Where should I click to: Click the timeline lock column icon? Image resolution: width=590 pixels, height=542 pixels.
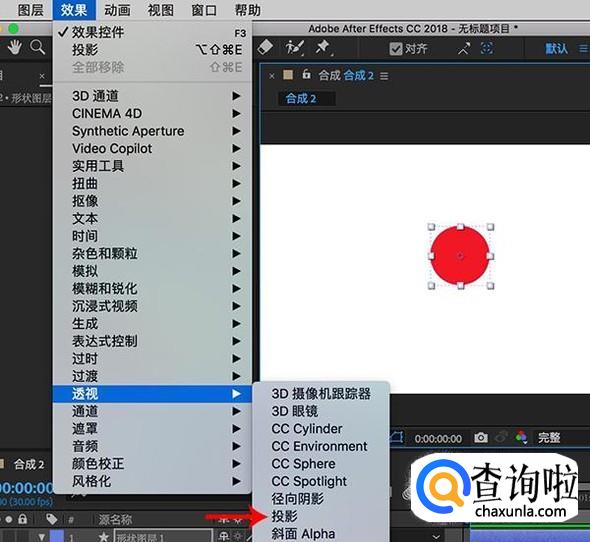click(x=23, y=519)
